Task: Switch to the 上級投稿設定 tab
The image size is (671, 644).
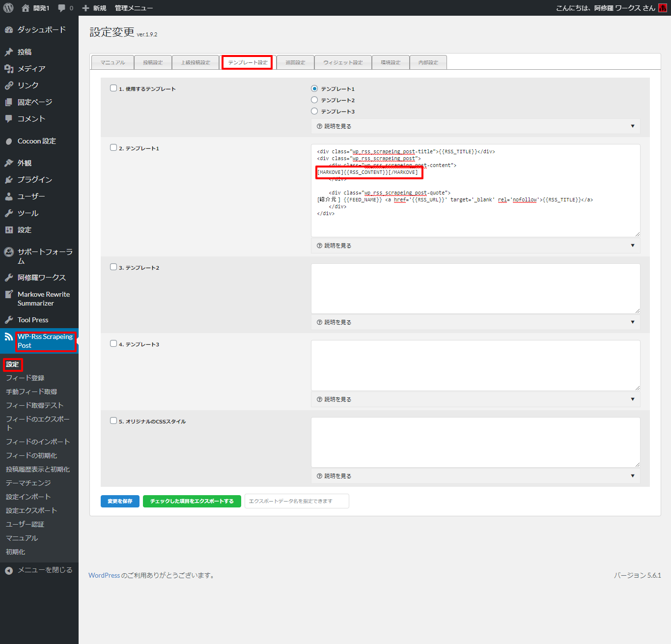Action: (196, 62)
